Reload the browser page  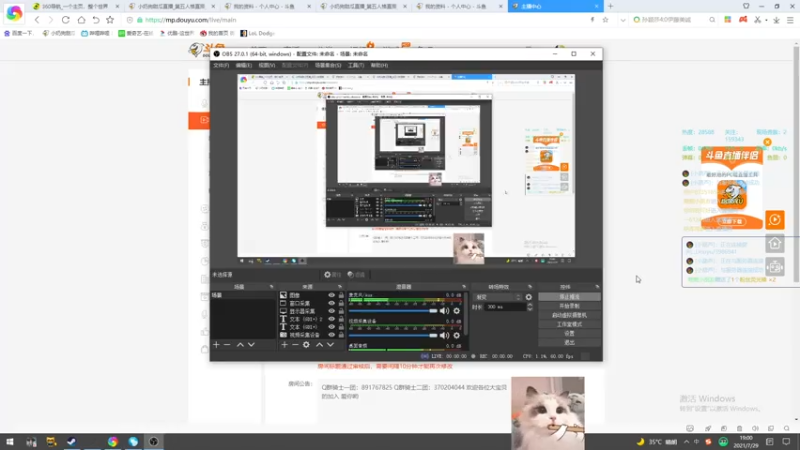click(x=65, y=20)
